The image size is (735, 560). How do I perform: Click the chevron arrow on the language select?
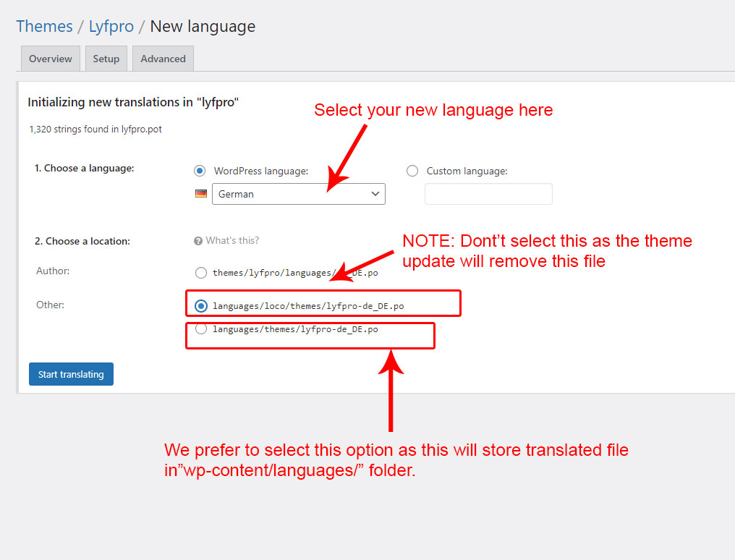click(375, 194)
